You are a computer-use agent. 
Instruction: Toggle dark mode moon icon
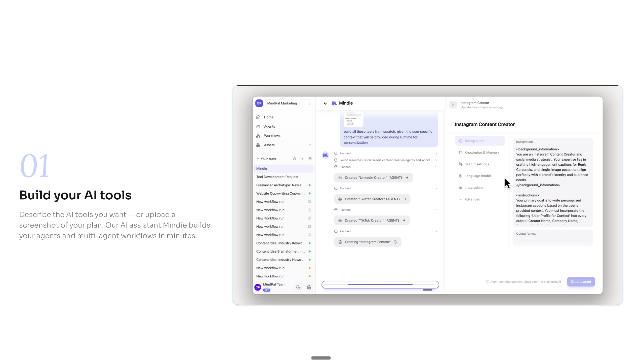point(298,287)
